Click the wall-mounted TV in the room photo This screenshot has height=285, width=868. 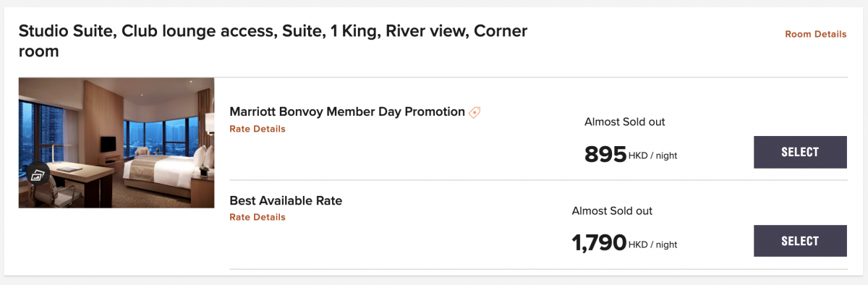(109, 144)
